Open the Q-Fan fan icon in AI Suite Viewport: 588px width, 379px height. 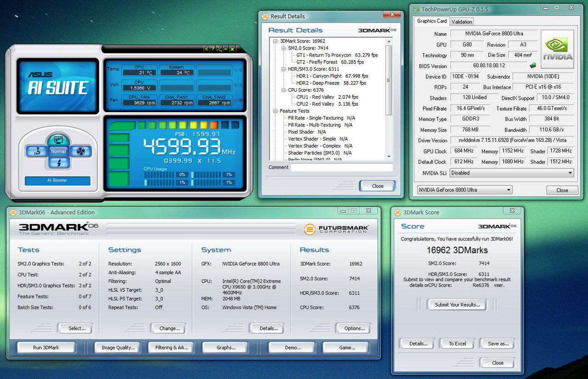[x=81, y=151]
